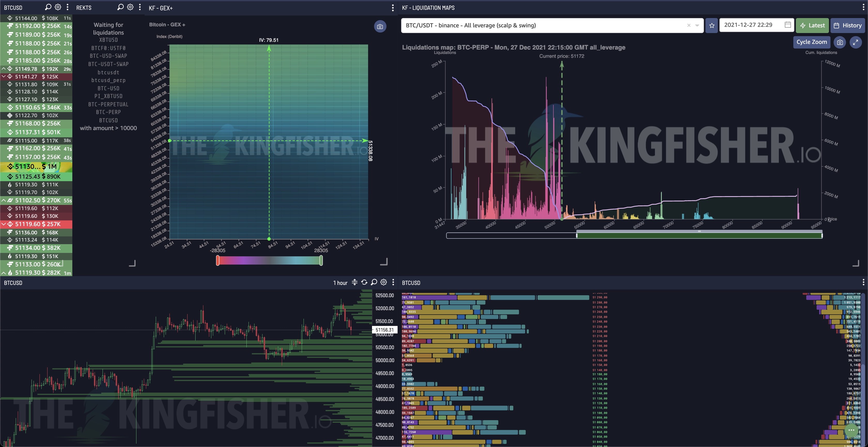
Task: Open REKTS panel settings gear
Action: (x=130, y=7)
